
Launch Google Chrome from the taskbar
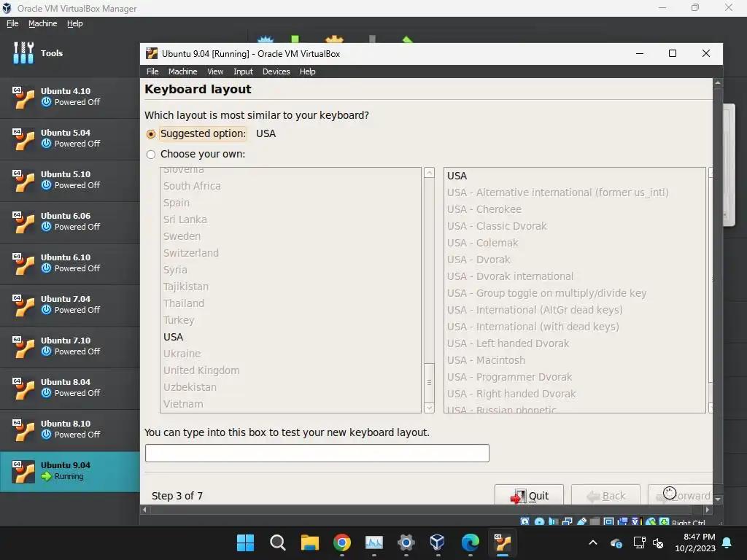341,542
